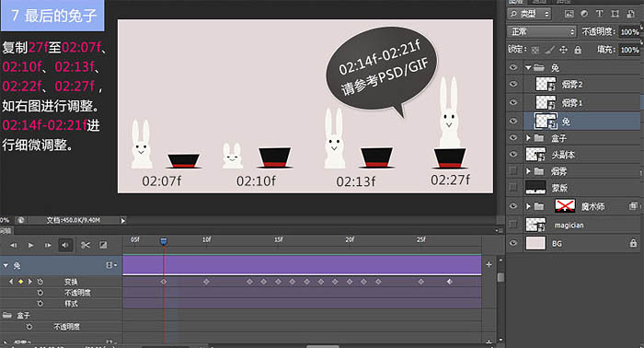Go to the previous frame
The height and width of the screenshot is (348, 644).
click(14, 245)
